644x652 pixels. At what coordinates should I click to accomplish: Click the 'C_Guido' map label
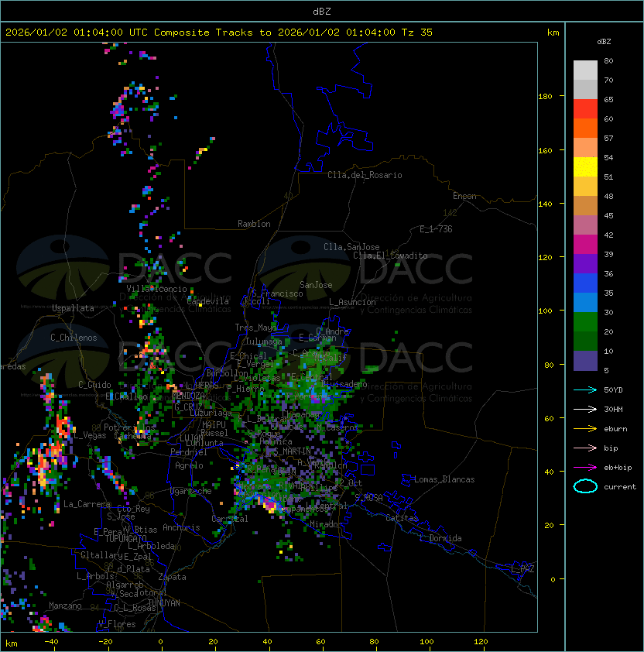click(94, 385)
